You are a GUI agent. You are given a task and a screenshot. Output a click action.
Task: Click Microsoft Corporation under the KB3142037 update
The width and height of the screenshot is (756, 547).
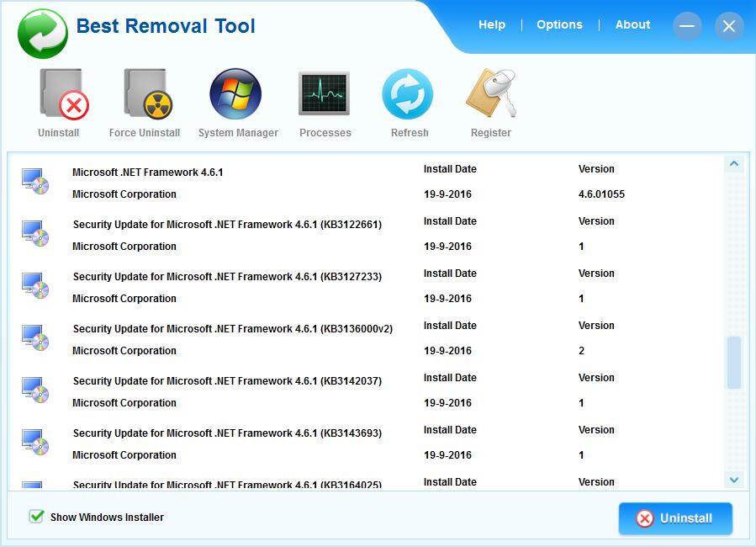pyautogui.click(x=124, y=403)
